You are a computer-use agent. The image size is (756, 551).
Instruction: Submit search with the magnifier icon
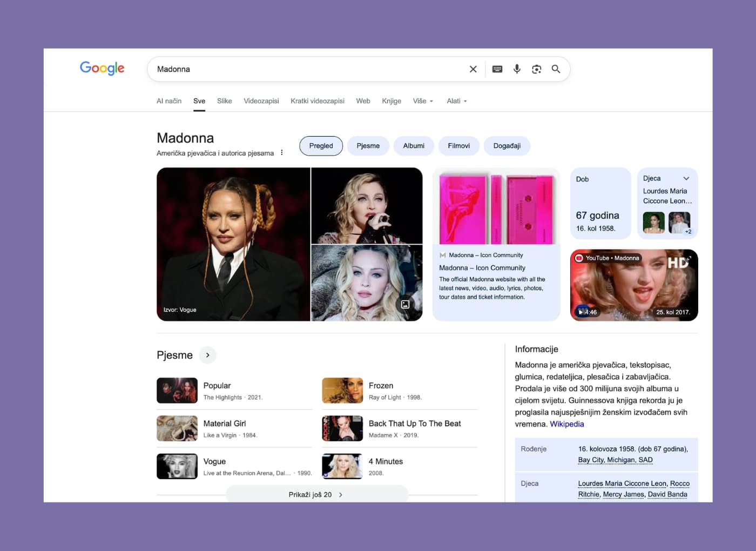[556, 69]
